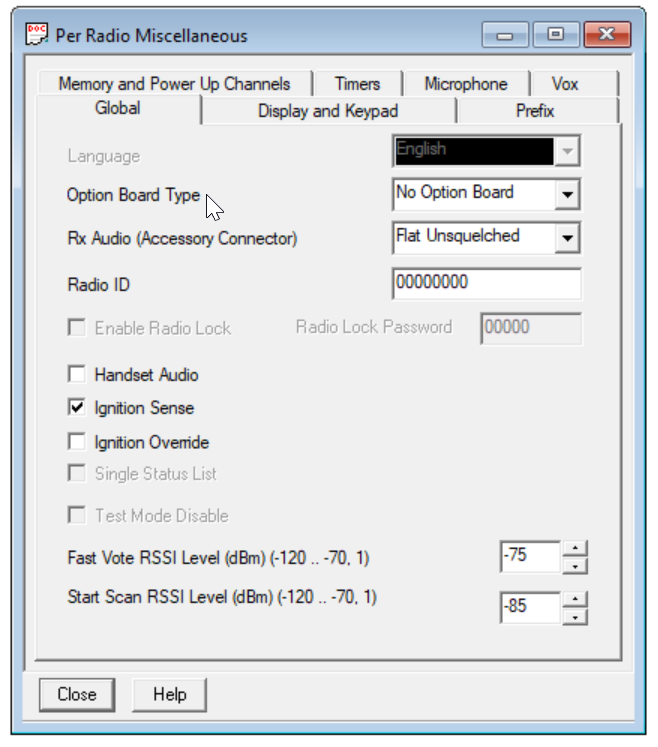Viewport: 658px width, 747px height.
Task: Uncheck the Ignition Sense checkbox
Action: point(76,408)
